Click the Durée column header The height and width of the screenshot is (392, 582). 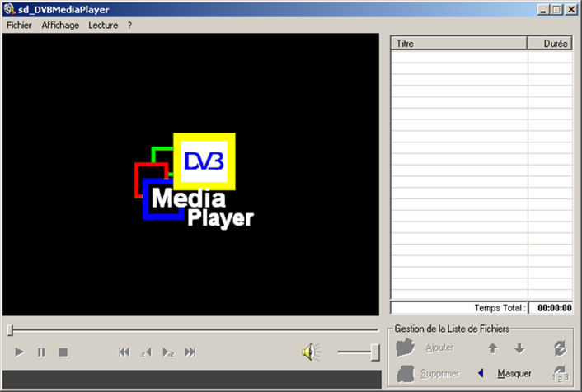[x=550, y=44]
